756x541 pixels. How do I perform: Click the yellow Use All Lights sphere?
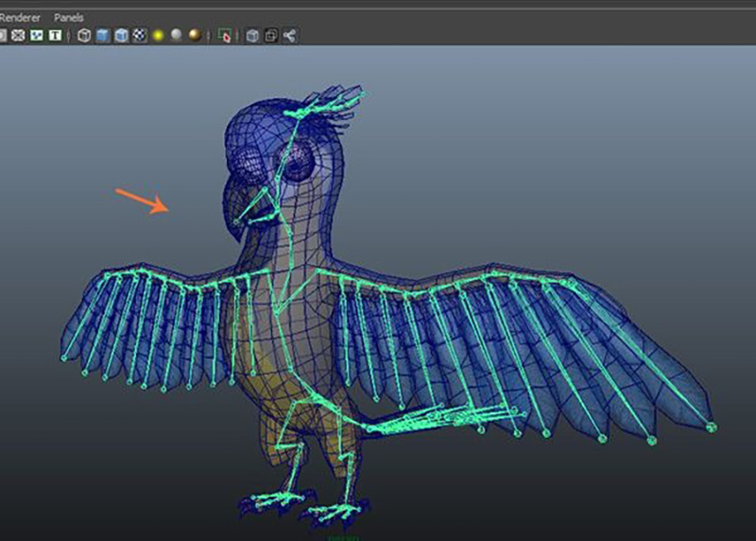158,36
